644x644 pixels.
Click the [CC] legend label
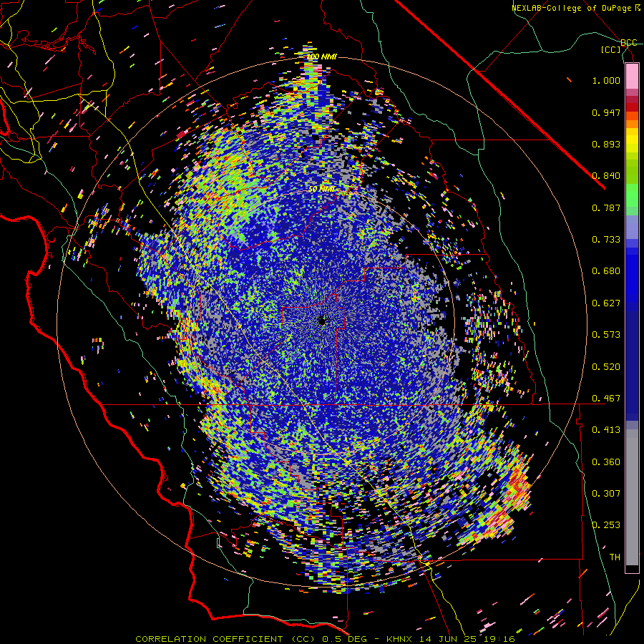coord(611,49)
